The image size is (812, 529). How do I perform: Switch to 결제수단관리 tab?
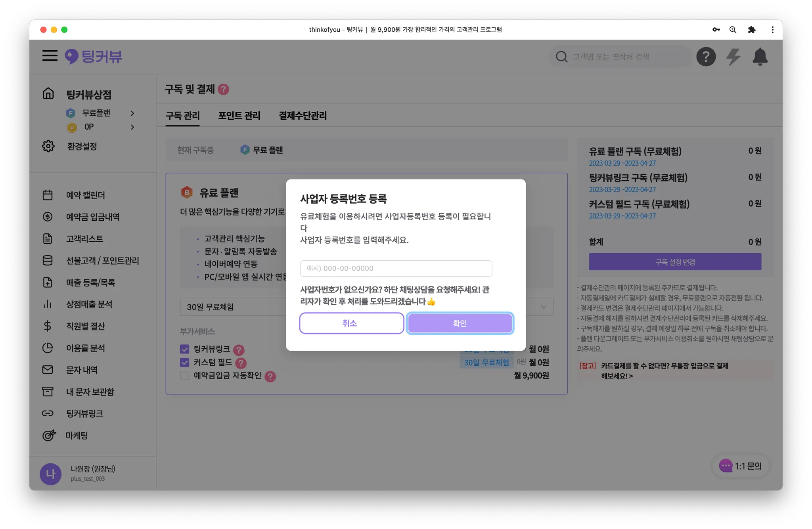[303, 116]
